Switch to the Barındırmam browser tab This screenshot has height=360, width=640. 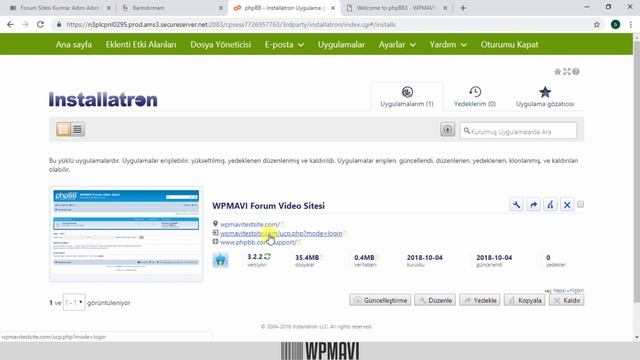click(x=171, y=8)
